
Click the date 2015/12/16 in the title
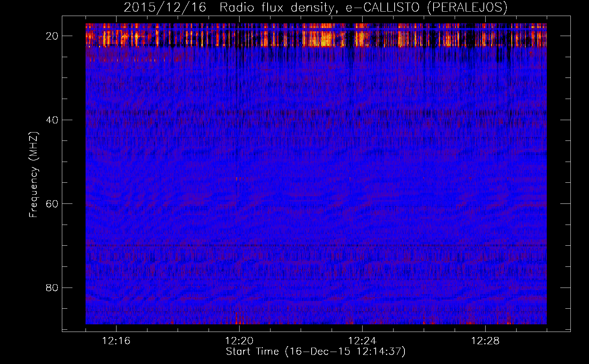pyautogui.click(x=165, y=7)
